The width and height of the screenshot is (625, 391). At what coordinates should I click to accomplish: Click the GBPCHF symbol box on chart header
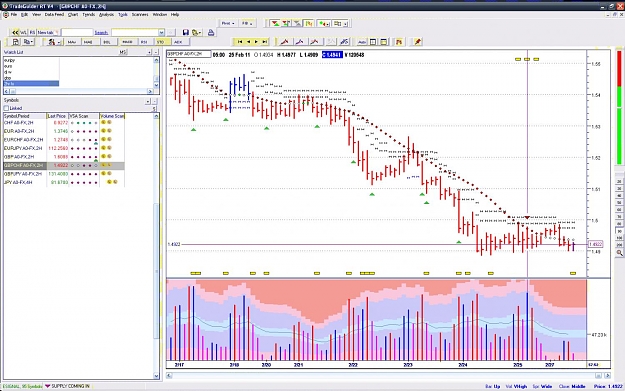coord(189,54)
